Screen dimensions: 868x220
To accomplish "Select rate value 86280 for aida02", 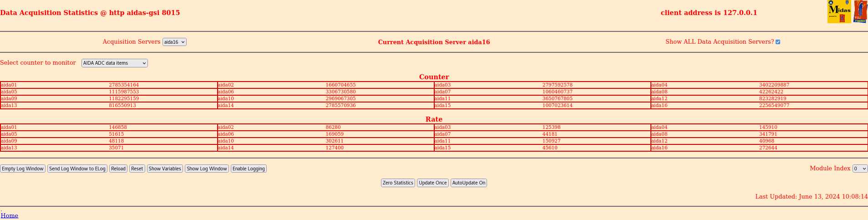I will (x=333, y=128).
